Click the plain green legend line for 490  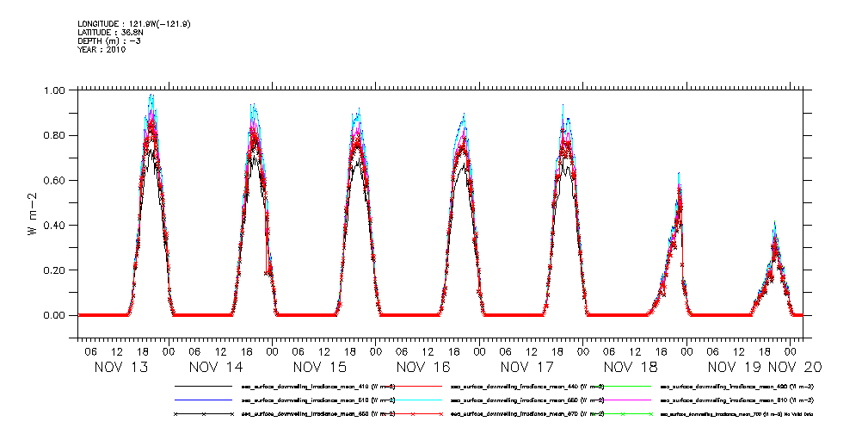point(623,385)
